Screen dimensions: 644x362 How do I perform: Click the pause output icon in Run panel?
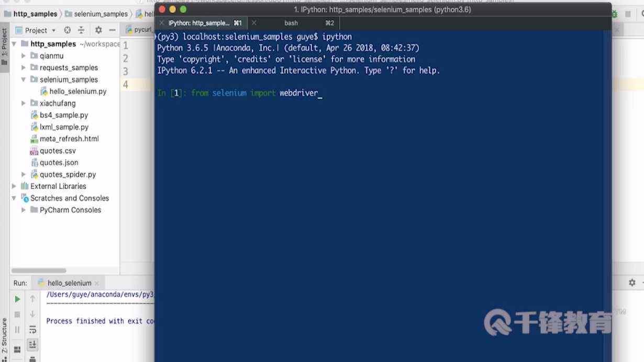pos(17,330)
